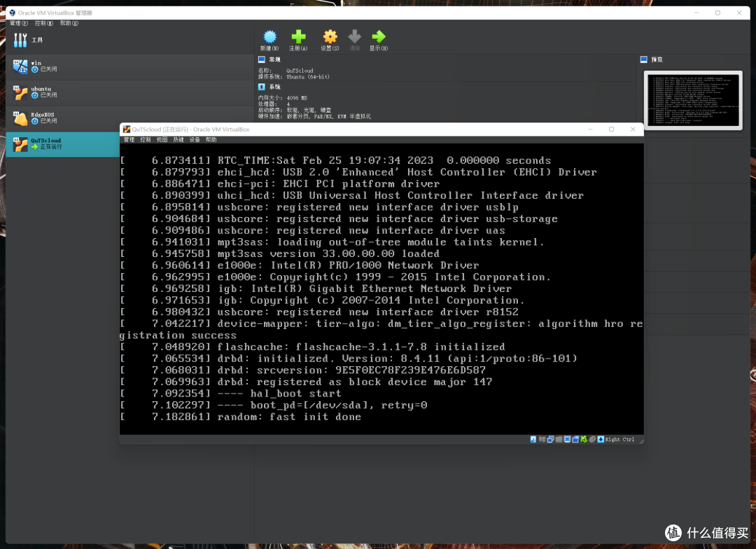The image size is (756, 549).
Task: Open 设置 (Settings) gear icon in Manager
Action: 330,36
